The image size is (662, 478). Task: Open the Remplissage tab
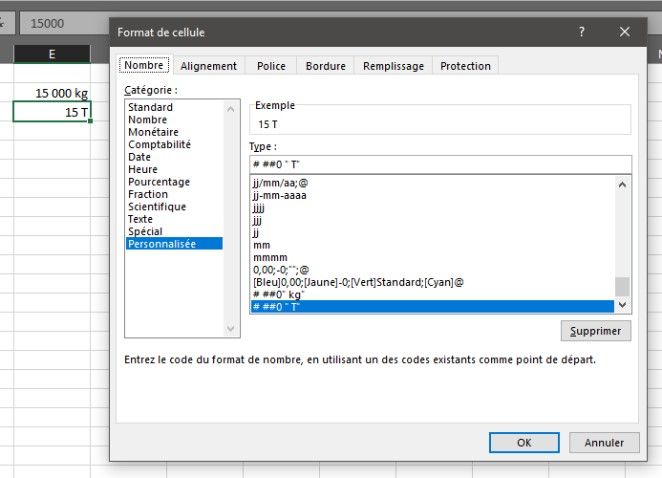(x=393, y=66)
